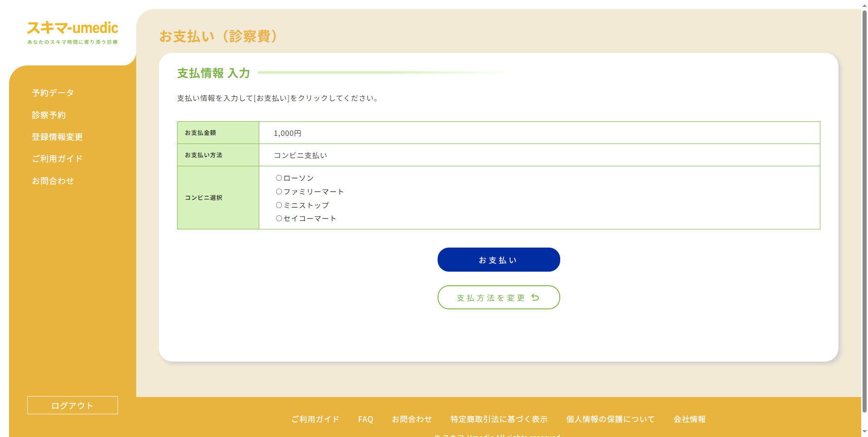
Task: Click the ログアウト button
Action: (72, 405)
